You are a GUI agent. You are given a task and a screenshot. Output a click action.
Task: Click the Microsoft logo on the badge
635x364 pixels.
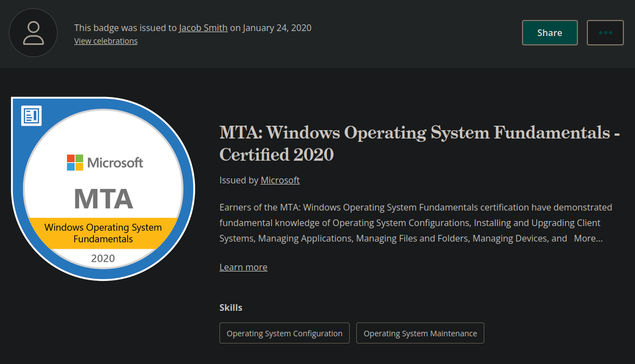click(105, 162)
